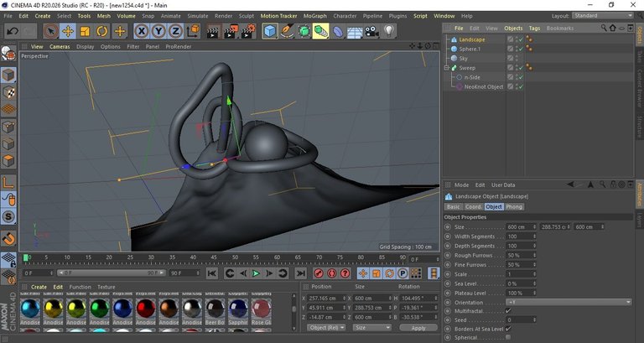Go to start of animation
The image size is (644, 343).
212,273
